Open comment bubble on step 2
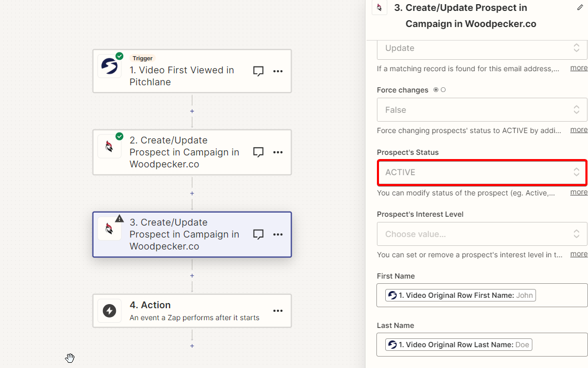The height and width of the screenshot is (368, 588). pyautogui.click(x=258, y=152)
